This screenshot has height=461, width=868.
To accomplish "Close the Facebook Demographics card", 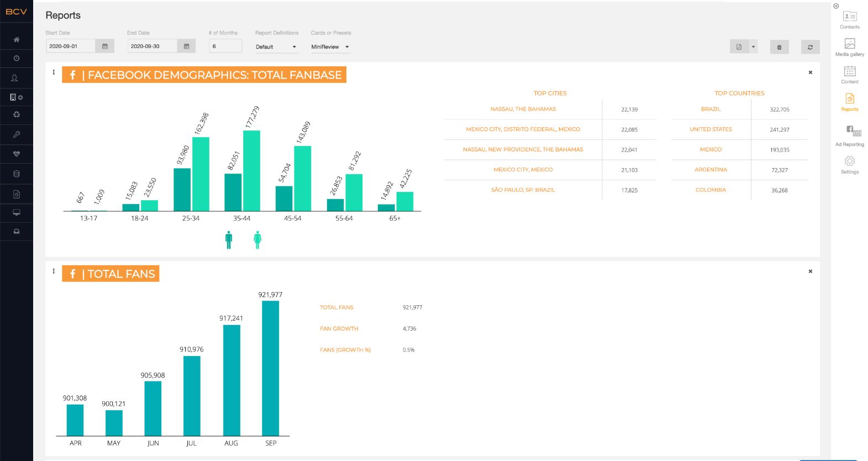I will 810,72.
